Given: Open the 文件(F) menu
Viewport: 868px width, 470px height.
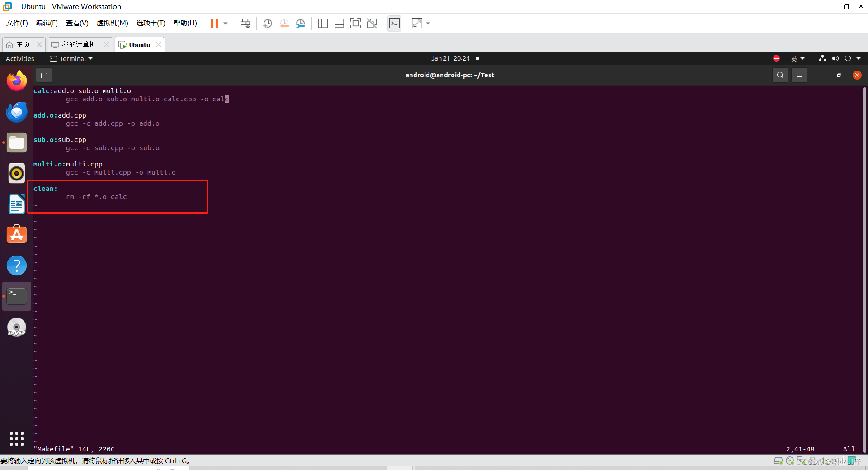Looking at the screenshot, I should point(17,23).
